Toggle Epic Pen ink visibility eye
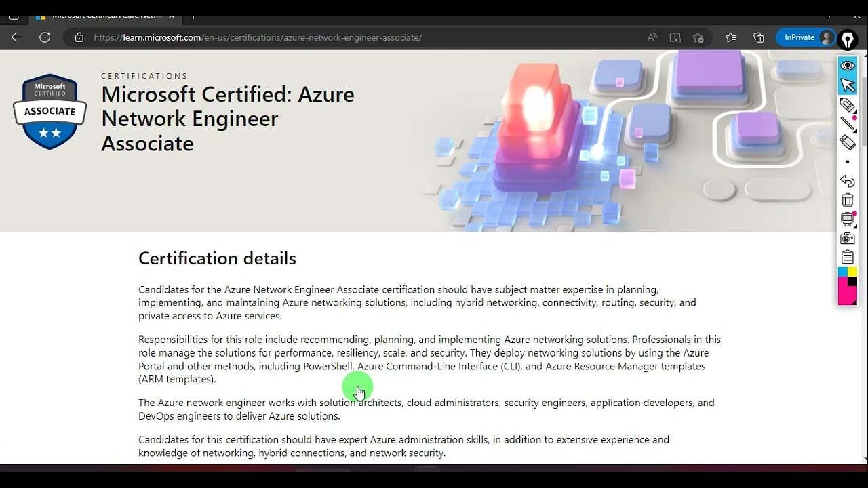 click(848, 66)
